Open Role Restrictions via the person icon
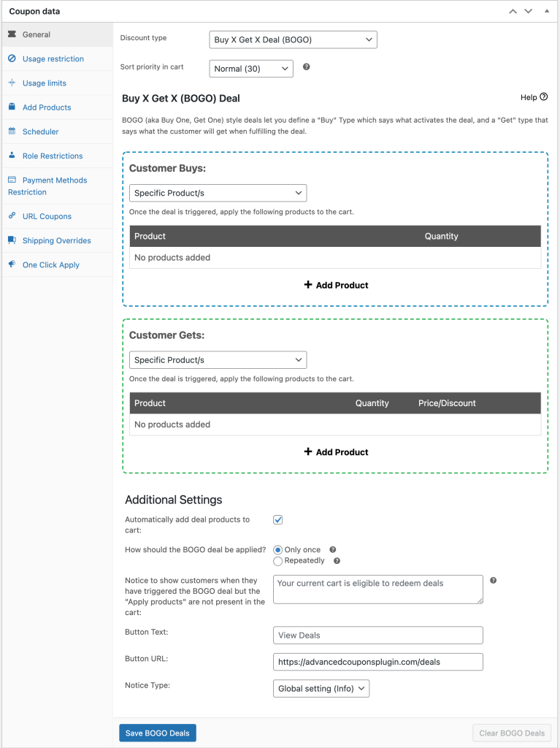560x748 pixels. (13, 156)
